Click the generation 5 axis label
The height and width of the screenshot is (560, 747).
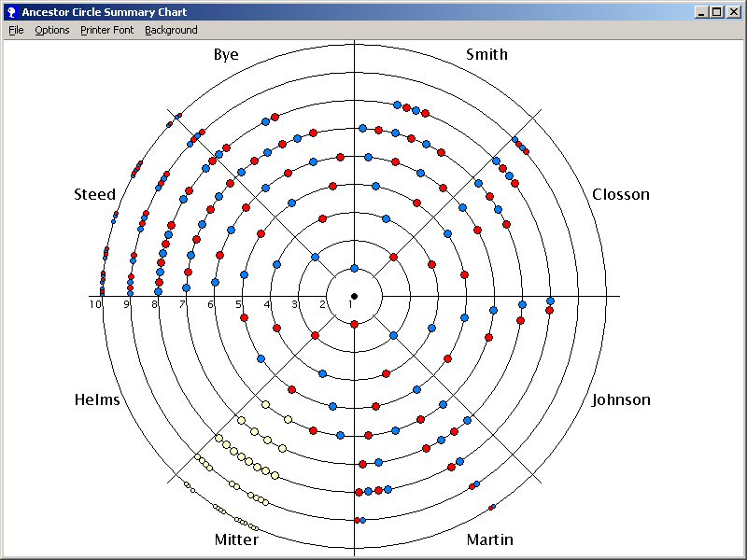point(238,304)
